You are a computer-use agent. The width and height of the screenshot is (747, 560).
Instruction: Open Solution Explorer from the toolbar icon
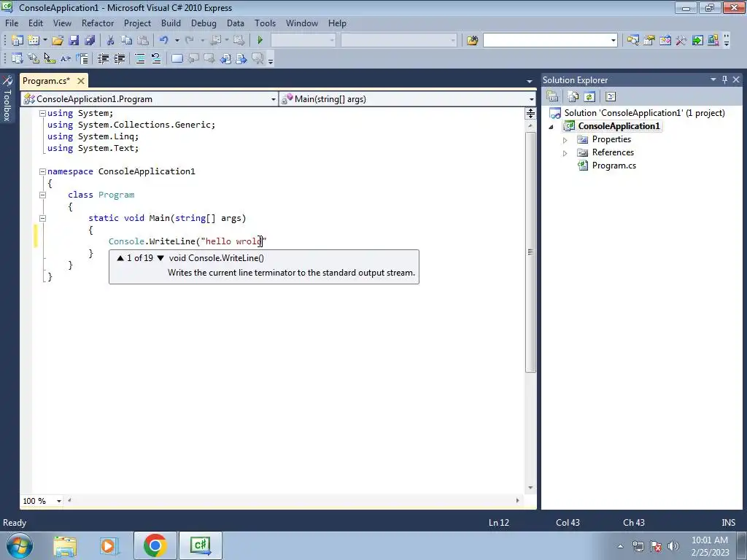632,41
